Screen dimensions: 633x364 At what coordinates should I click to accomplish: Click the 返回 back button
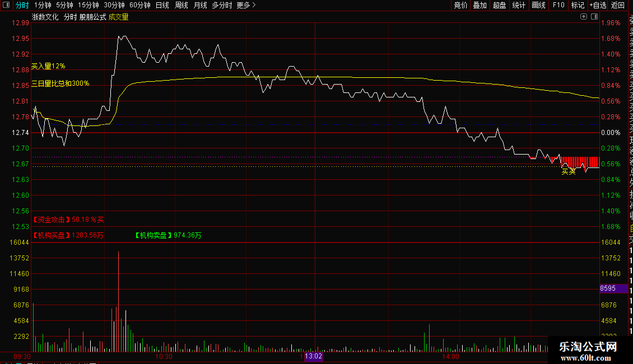[618, 5]
